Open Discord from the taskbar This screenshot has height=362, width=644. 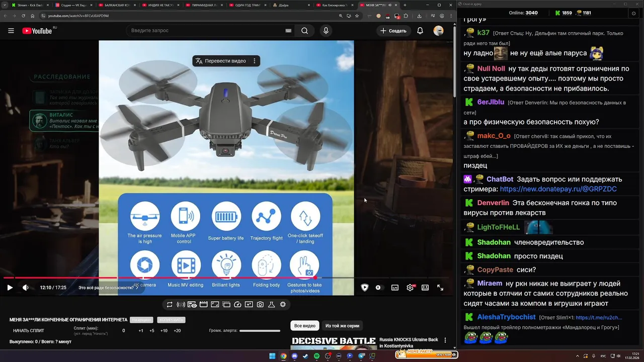click(294, 356)
